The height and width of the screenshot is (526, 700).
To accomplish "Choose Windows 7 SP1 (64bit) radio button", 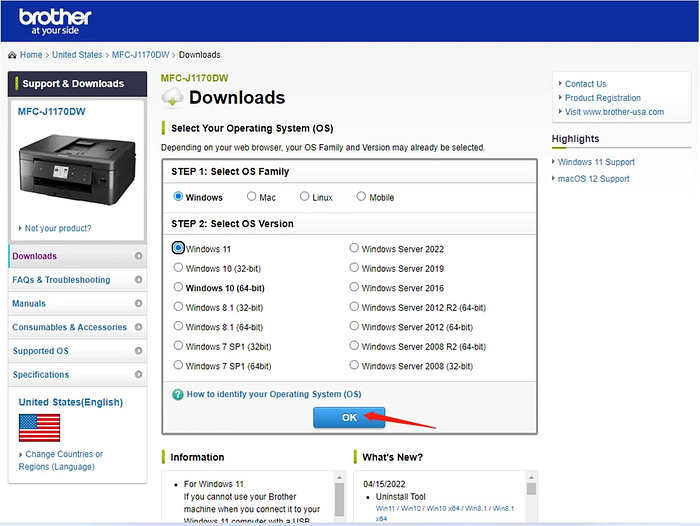I will coord(178,365).
